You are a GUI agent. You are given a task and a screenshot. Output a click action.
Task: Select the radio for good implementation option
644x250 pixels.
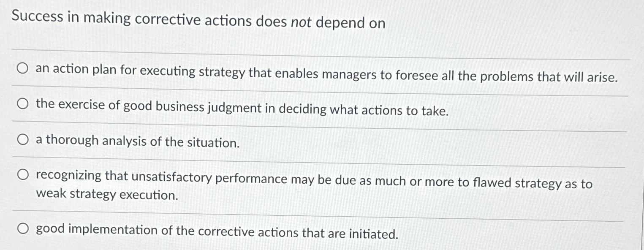[22, 228]
